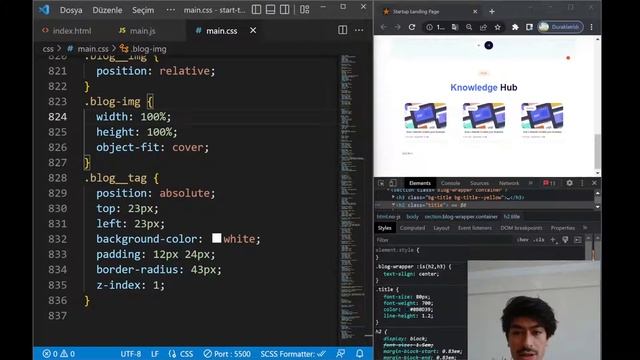
Task: Show more hidden VS Code menu items
Action: 171,10
